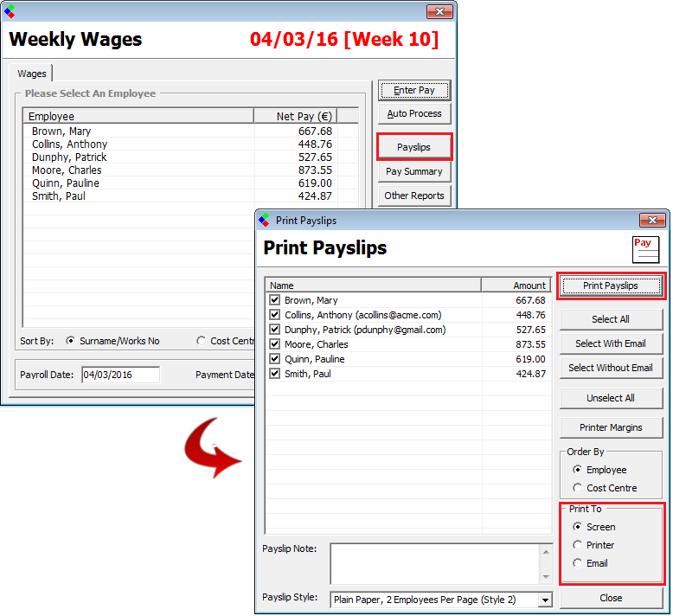Open Printer Margins settings
The height and width of the screenshot is (616, 673).
(611, 427)
